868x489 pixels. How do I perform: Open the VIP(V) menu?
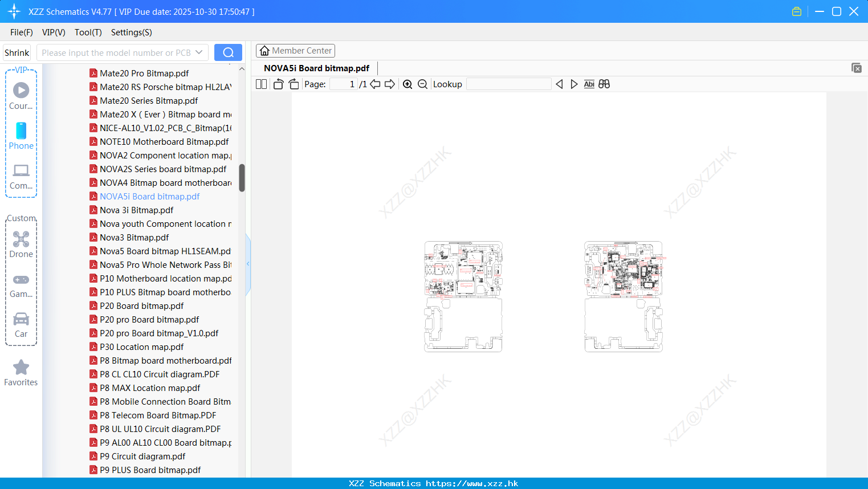(x=54, y=32)
